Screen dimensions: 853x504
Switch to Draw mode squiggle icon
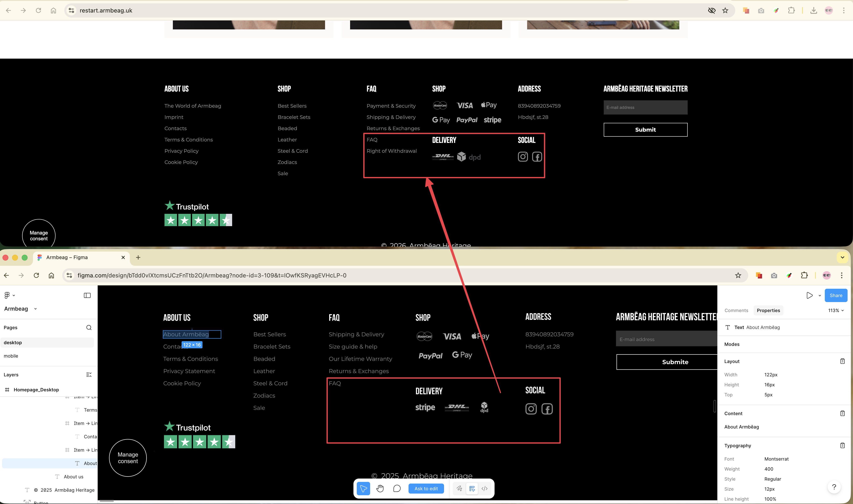click(459, 488)
